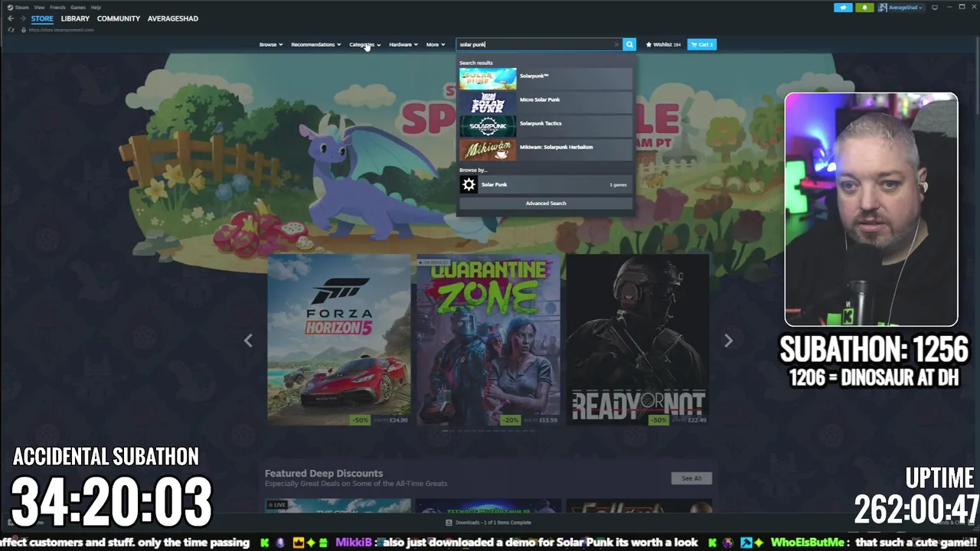The height and width of the screenshot is (551, 980).
Task: Open the shopping Cart button
Action: click(x=701, y=44)
